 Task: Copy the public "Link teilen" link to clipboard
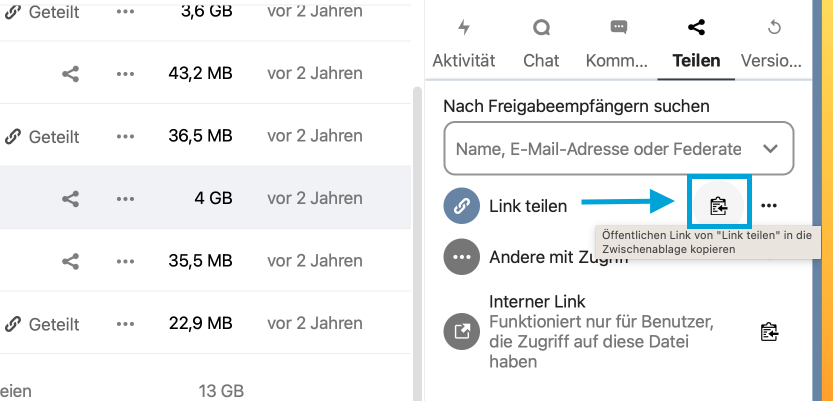(x=717, y=206)
